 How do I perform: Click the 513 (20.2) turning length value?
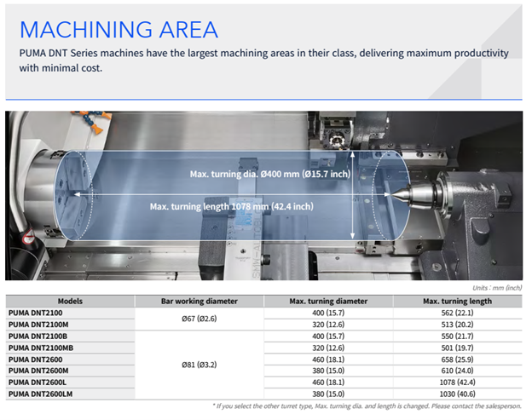457,325
